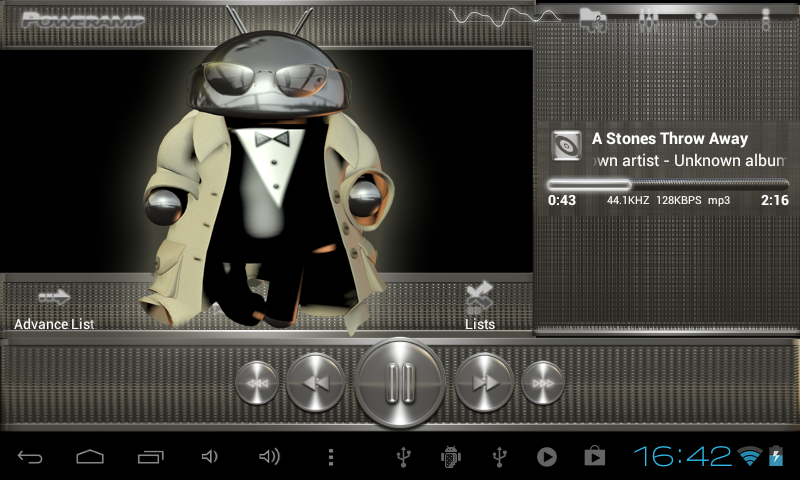Tap the second USB notification icon
The width and height of the screenshot is (800, 480).
(x=499, y=457)
